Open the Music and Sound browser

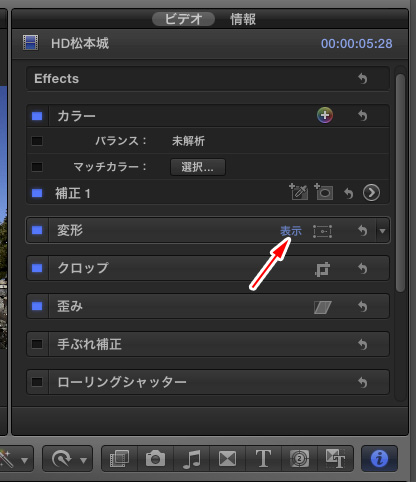coord(192,459)
